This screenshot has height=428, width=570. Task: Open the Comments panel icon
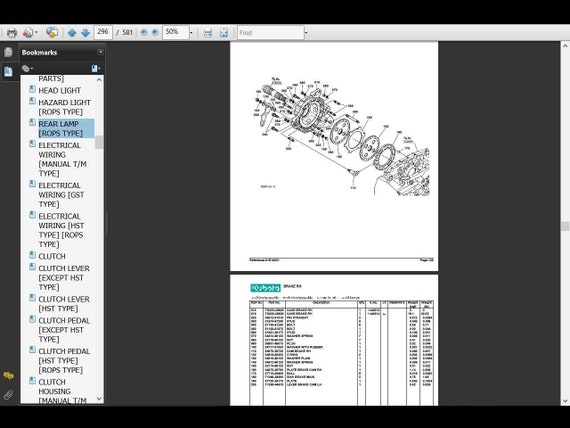pos(8,376)
